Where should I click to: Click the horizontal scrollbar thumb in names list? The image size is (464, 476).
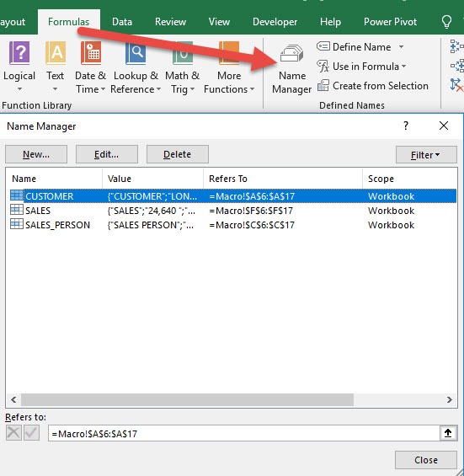187,399
